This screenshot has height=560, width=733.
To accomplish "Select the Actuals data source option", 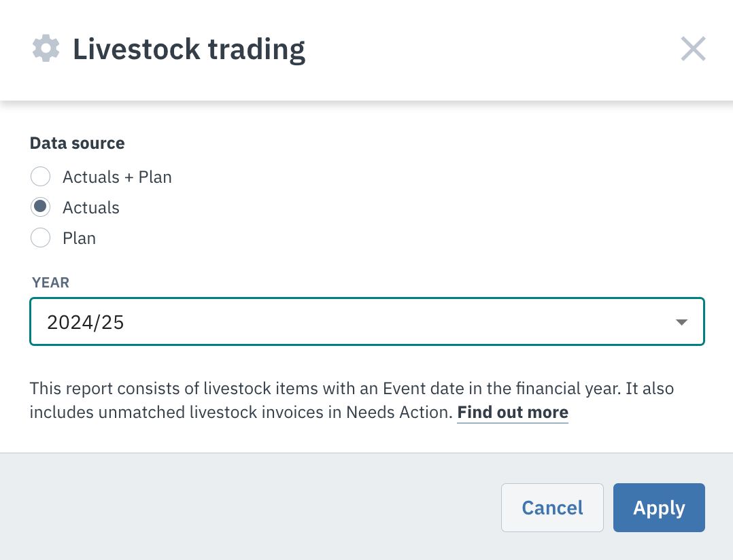I will (x=40, y=207).
